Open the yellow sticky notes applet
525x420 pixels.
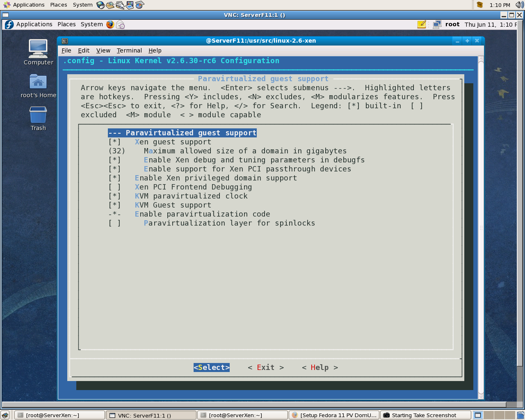[422, 25]
